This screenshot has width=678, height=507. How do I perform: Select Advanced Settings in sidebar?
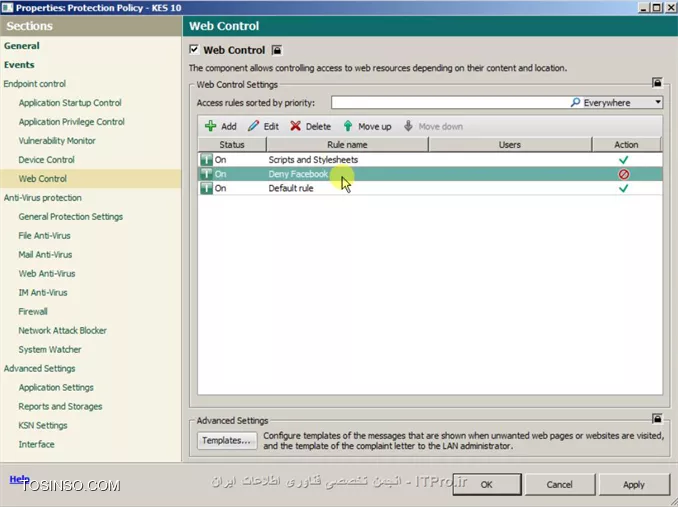pyautogui.click(x=39, y=369)
